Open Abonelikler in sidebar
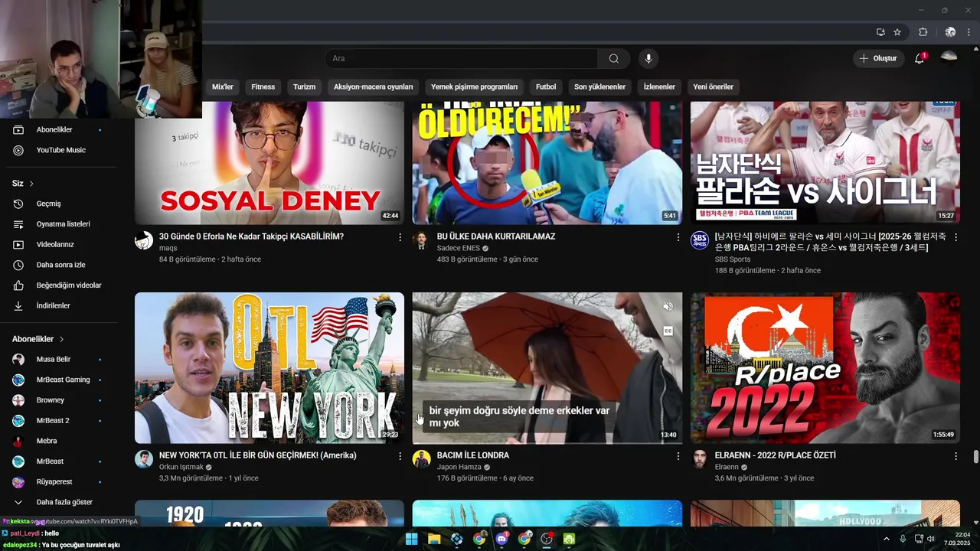The width and height of the screenshot is (980, 551). [57, 130]
